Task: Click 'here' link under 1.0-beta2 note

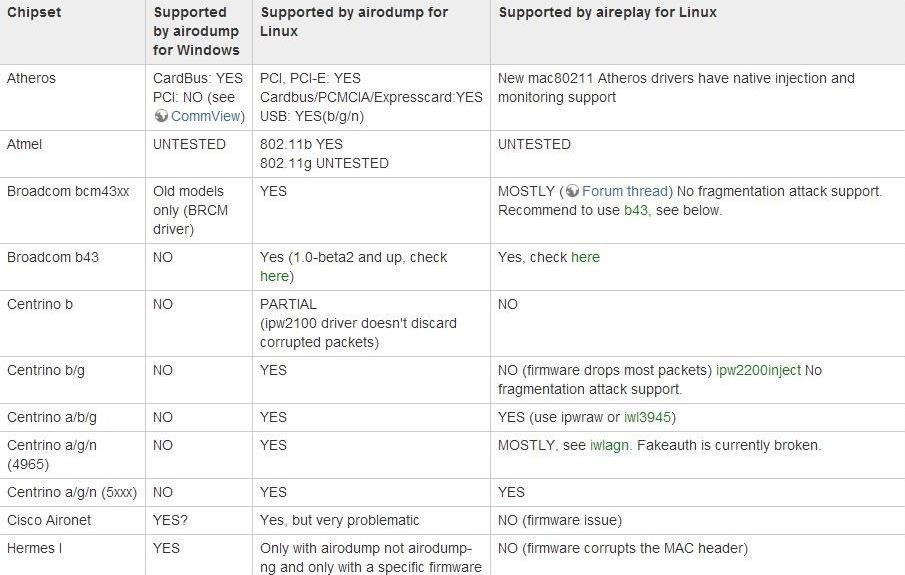Action: [x=274, y=276]
